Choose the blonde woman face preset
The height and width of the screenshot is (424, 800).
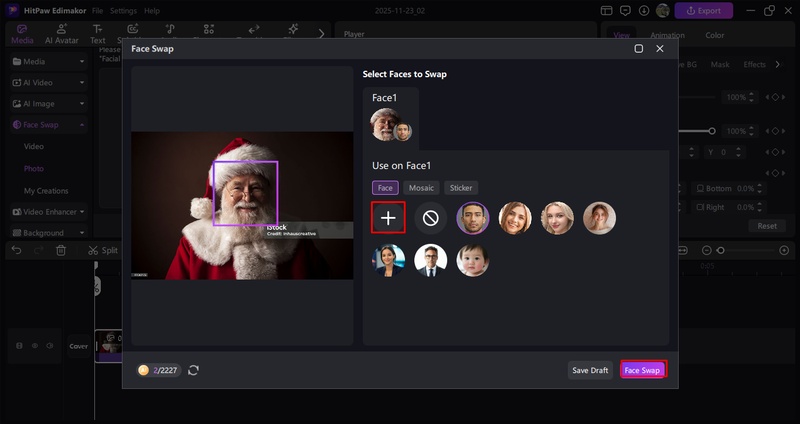(x=557, y=218)
